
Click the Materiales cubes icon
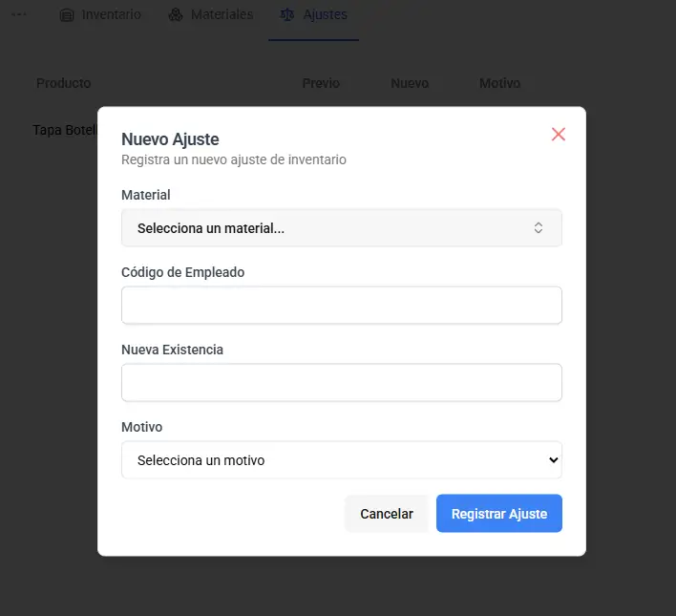pos(175,14)
